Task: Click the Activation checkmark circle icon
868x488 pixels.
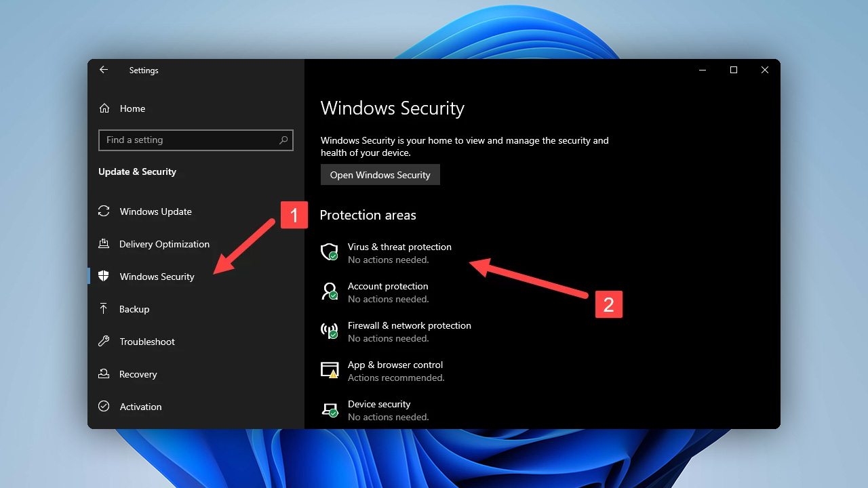Action: point(104,407)
